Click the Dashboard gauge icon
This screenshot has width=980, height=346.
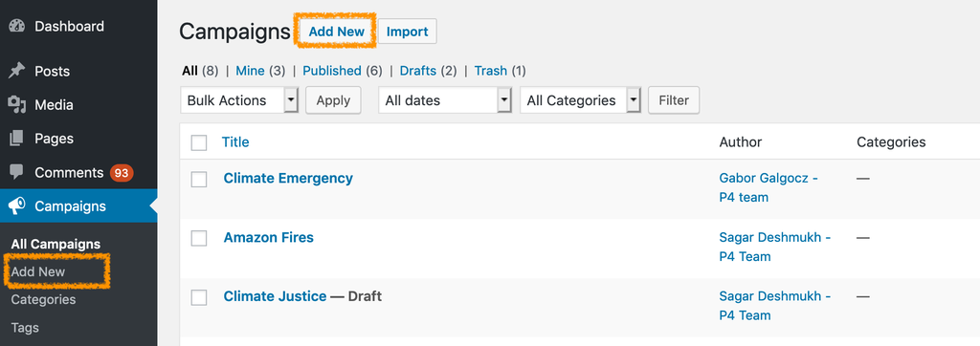17,26
